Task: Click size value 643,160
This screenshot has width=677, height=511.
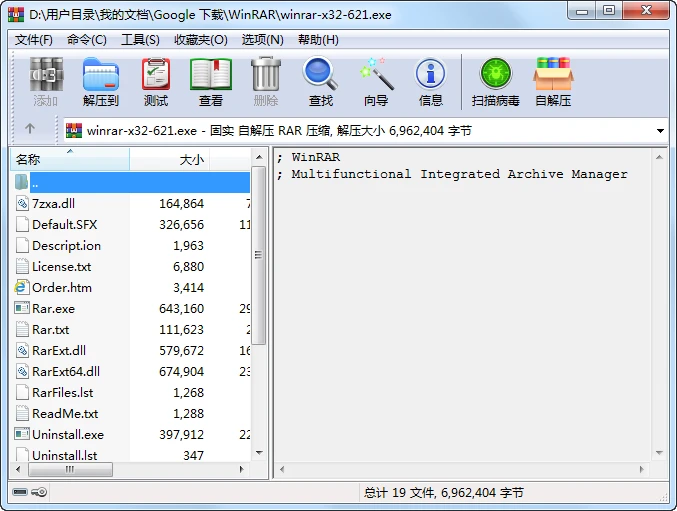Action: [x=181, y=309]
